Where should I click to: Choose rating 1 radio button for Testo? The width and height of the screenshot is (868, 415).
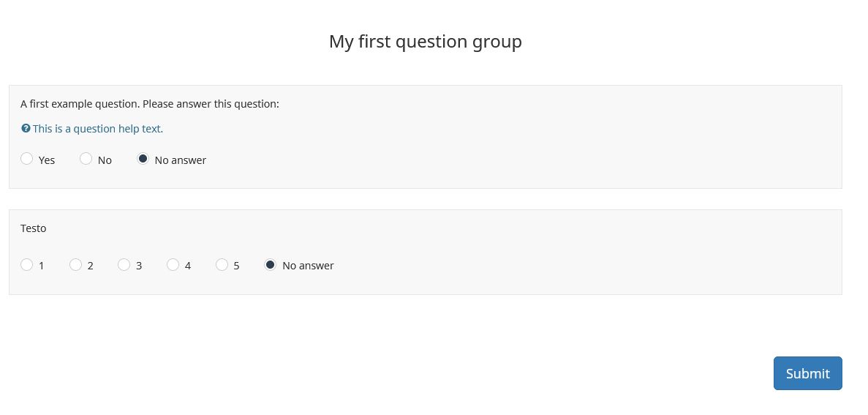pos(27,265)
